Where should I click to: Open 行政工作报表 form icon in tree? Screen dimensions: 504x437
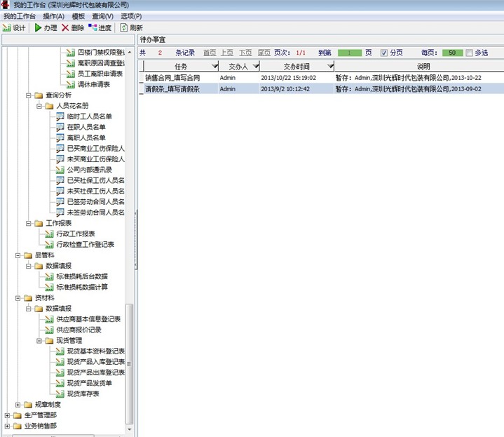(x=49, y=234)
